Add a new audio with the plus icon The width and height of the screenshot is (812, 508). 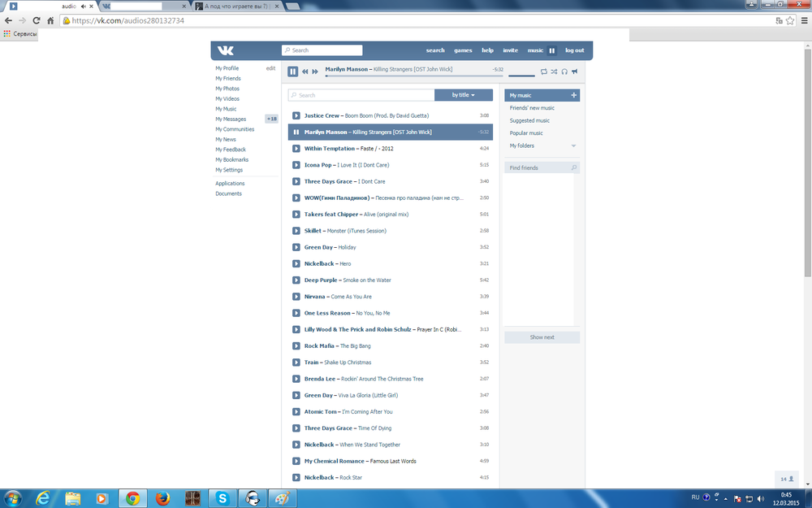575,95
